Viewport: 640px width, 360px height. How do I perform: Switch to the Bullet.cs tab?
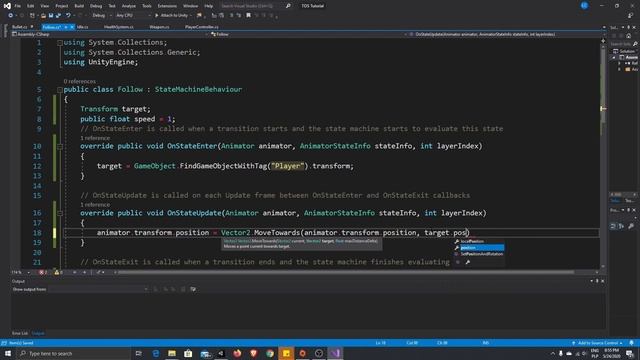20,27
